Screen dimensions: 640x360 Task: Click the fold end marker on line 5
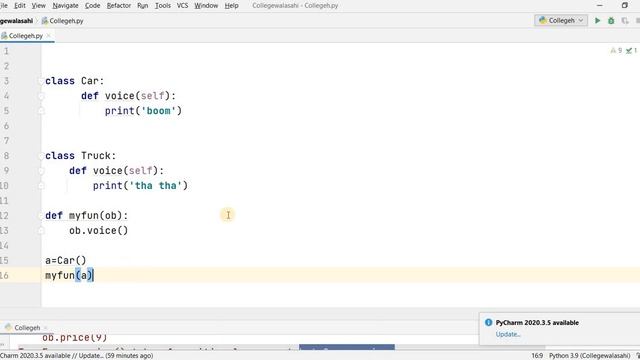click(x=41, y=111)
